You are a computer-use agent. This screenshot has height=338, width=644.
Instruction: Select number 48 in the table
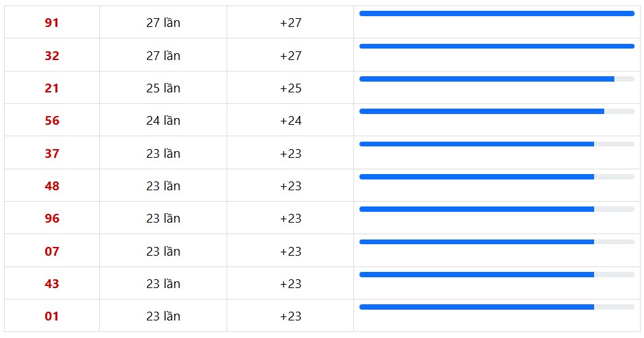point(52,186)
